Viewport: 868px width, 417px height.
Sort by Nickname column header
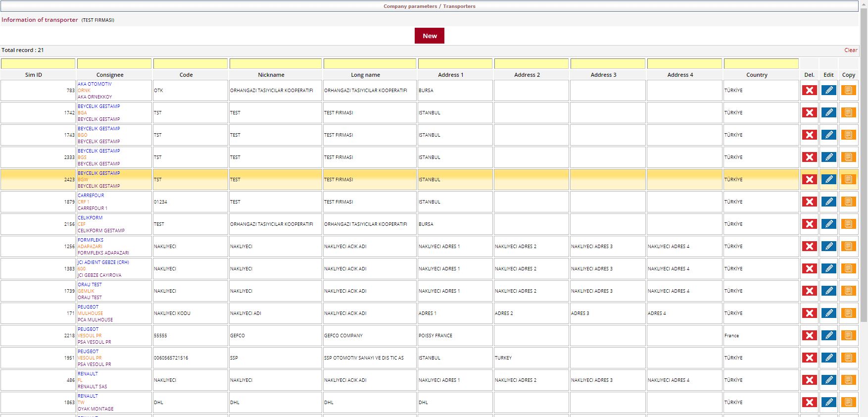(x=271, y=75)
